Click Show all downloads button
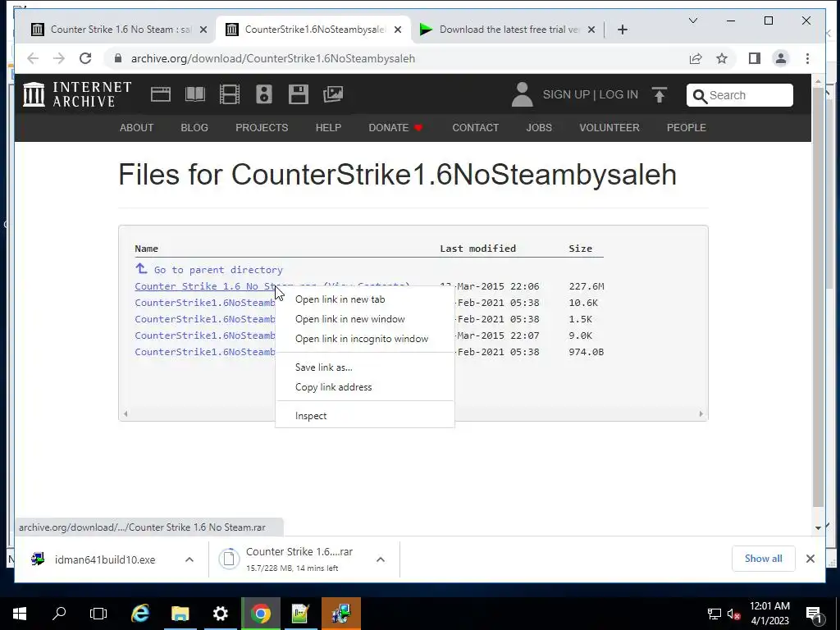The height and width of the screenshot is (630, 840). click(764, 559)
